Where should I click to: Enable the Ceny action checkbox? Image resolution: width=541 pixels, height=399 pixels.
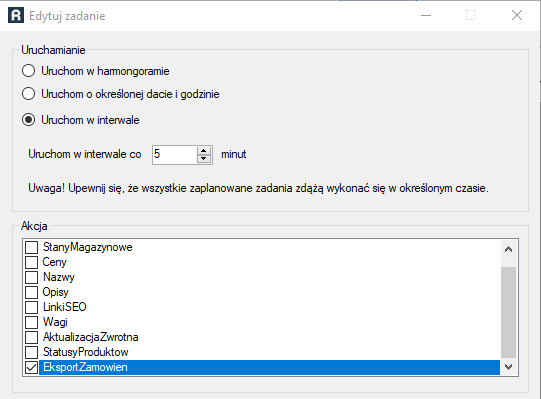coord(31,262)
